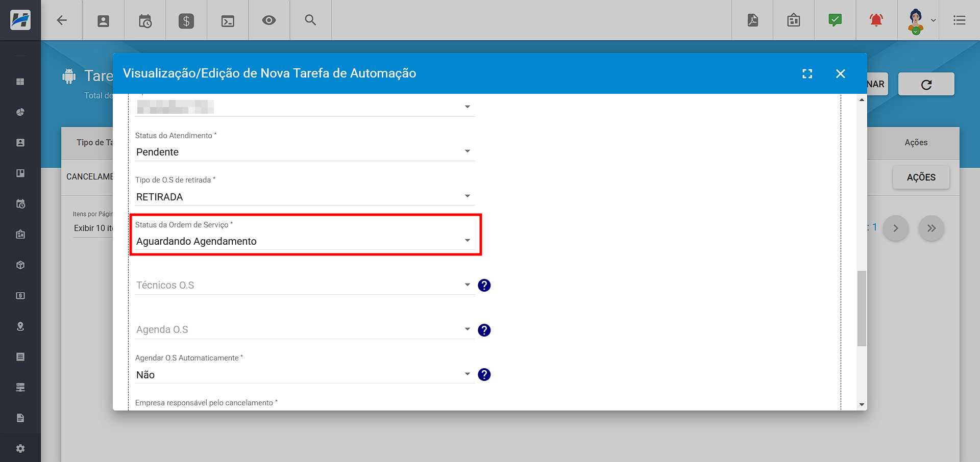The width and height of the screenshot is (980, 462).
Task: Open the Status da Ordem de Serviço dropdown
Action: (x=305, y=241)
